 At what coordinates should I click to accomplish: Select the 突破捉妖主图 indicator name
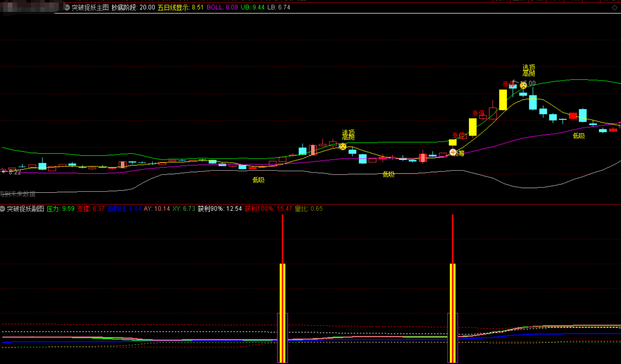[x=90, y=7]
